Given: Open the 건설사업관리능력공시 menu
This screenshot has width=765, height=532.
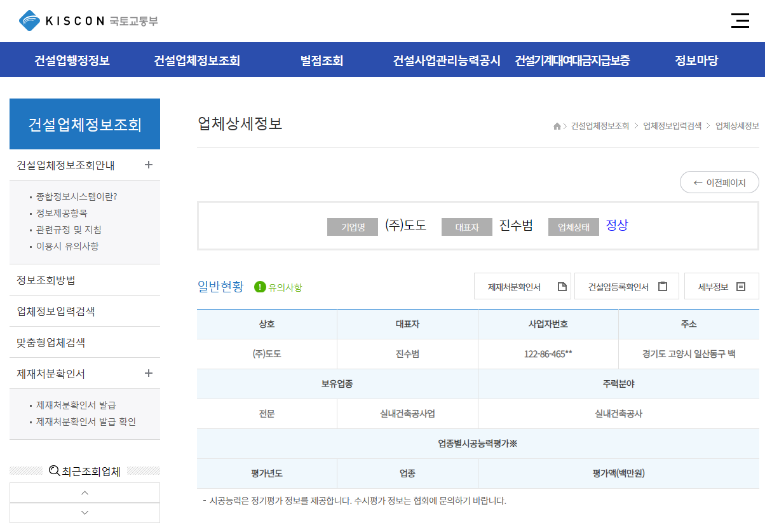Looking at the screenshot, I should (x=447, y=60).
